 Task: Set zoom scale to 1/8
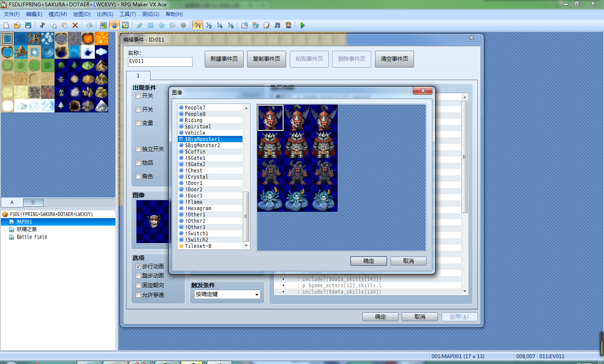(230, 25)
